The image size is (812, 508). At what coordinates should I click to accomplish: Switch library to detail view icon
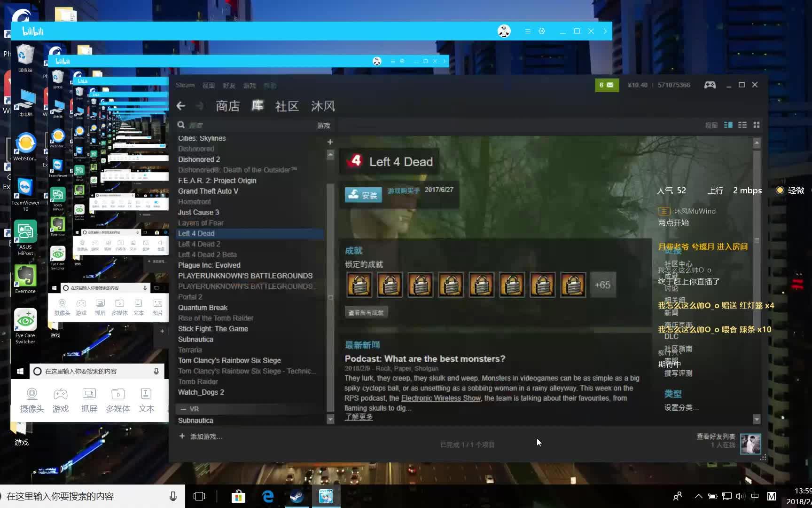pyautogui.click(x=728, y=125)
